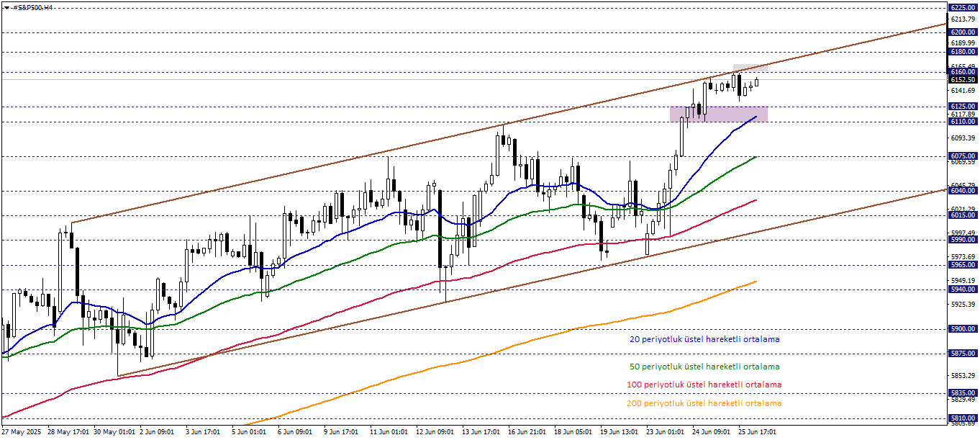Select the 5835.00 price level label
Viewport: 980px width, 440px height.
click(x=963, y=392)
